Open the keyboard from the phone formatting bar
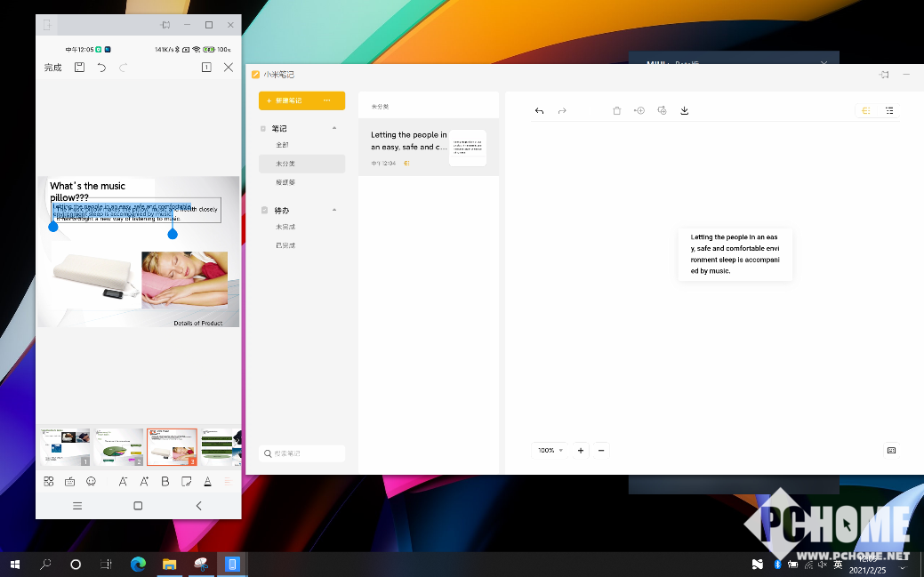 point(70,481)
